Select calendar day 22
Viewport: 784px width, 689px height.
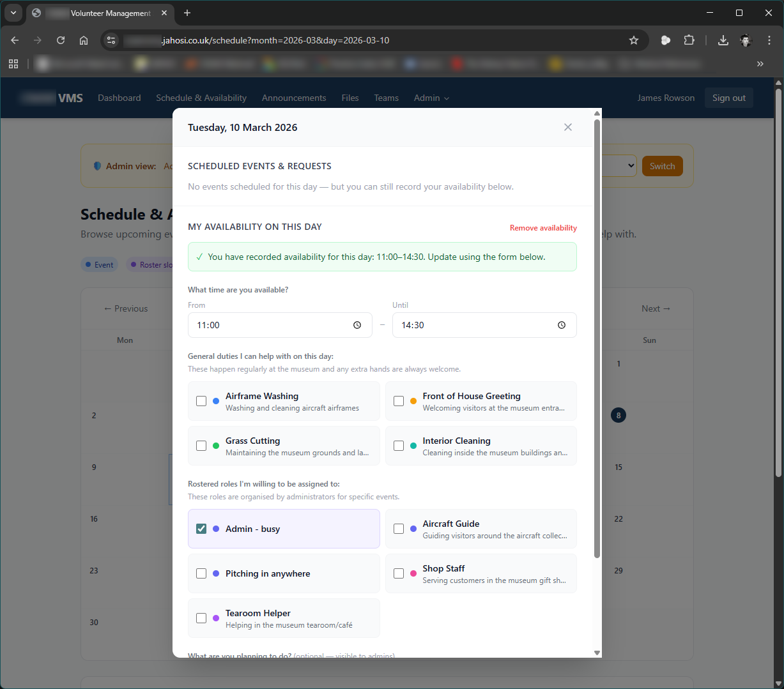pyautogui.click(x=619, y=519)
